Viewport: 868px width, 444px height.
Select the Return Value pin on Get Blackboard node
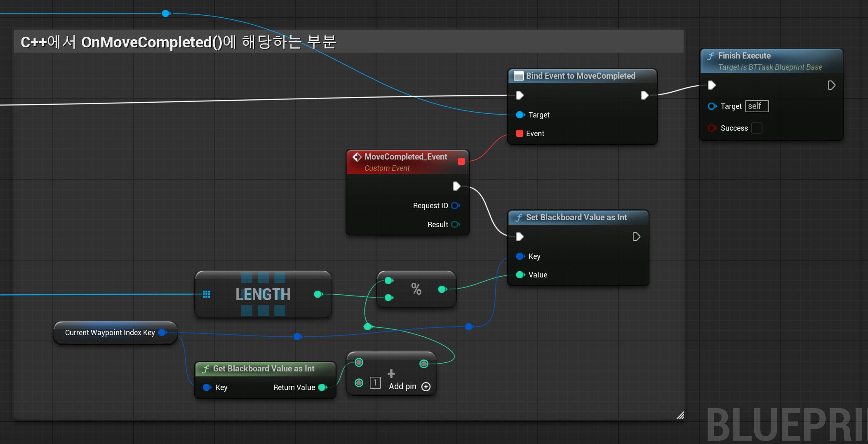click(323, 387)
